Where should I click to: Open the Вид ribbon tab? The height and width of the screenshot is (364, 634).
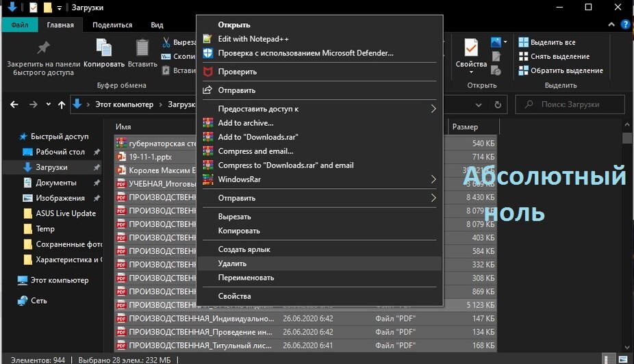pyautogui.click(x=157, y=25)
